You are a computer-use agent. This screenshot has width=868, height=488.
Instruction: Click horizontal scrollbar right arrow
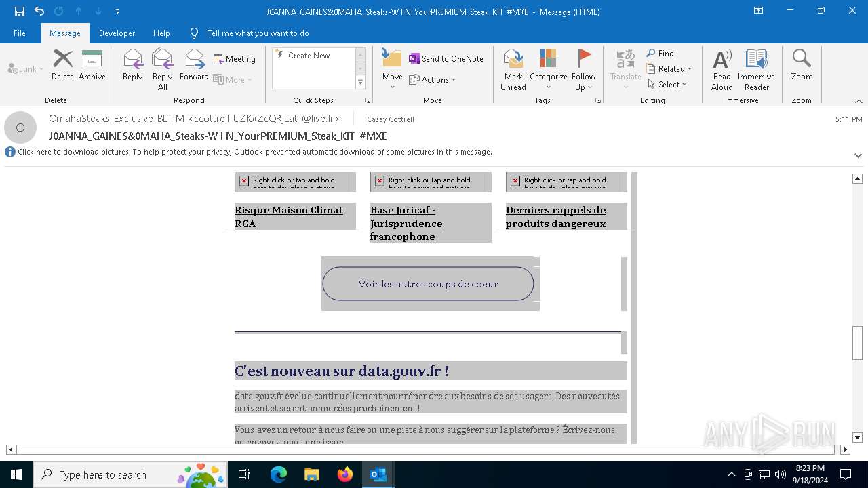845,449
